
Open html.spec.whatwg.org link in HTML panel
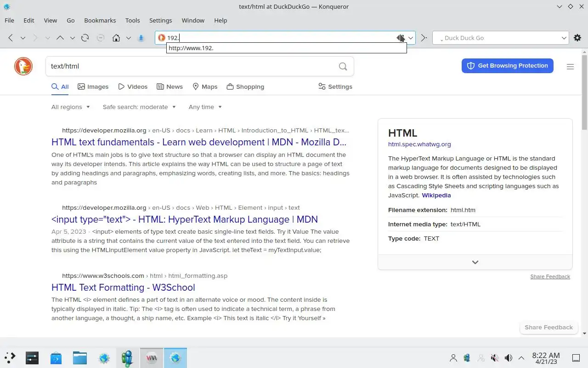tap(419, 144)
